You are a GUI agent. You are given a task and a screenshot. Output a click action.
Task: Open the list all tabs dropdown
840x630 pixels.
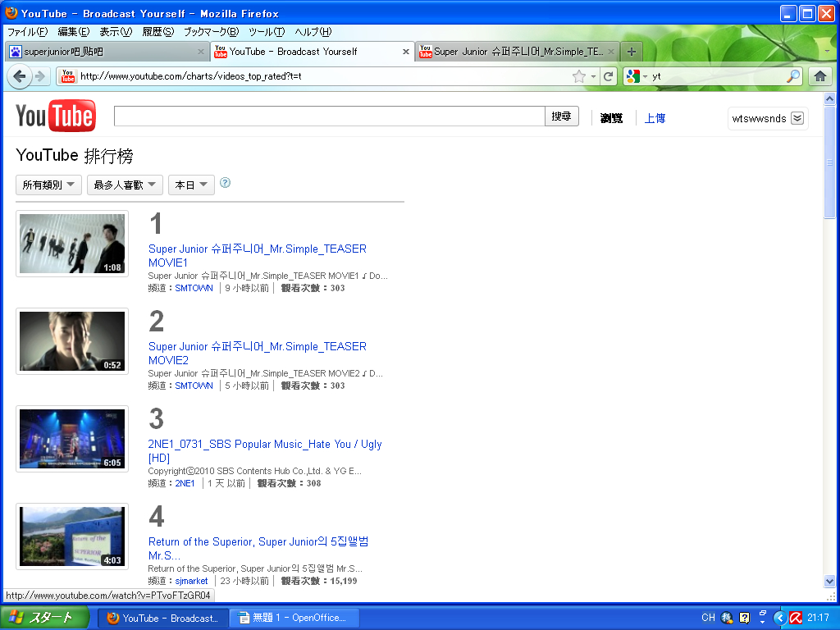pos(827,52)
